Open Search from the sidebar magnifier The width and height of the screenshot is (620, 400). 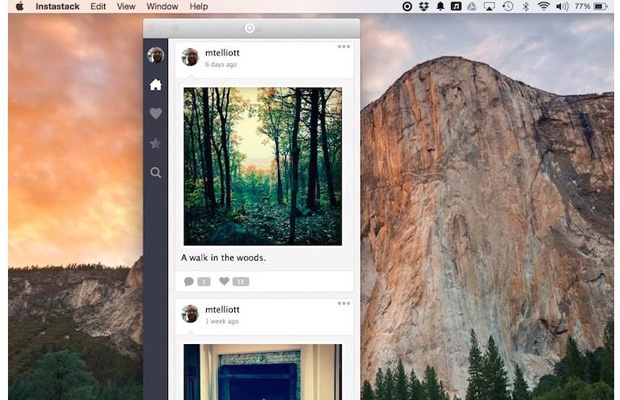point(155,173)
